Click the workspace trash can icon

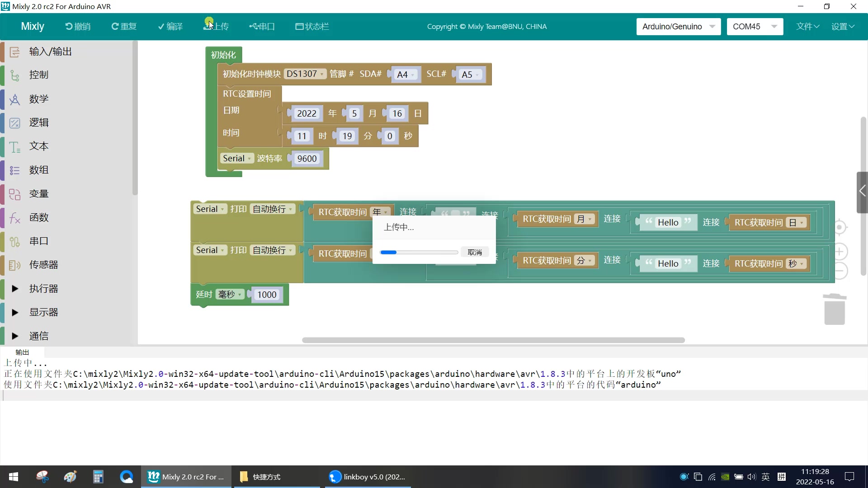click(x=835, y=310)
